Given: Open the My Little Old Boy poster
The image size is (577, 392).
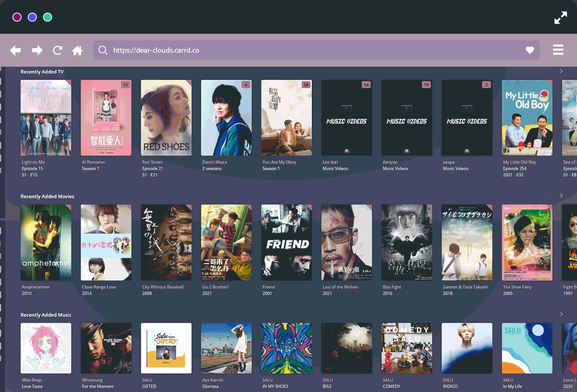Looking at the screenshot, I should click(x=527, y=118).
